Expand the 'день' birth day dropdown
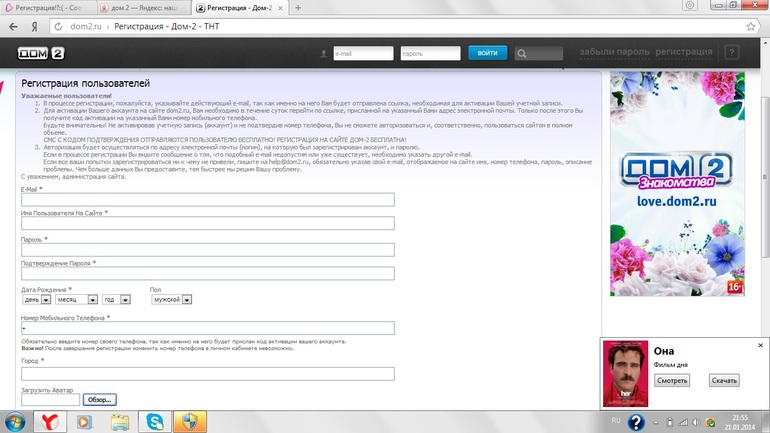This screenshot has height=433, width=770. click(36, 299)
